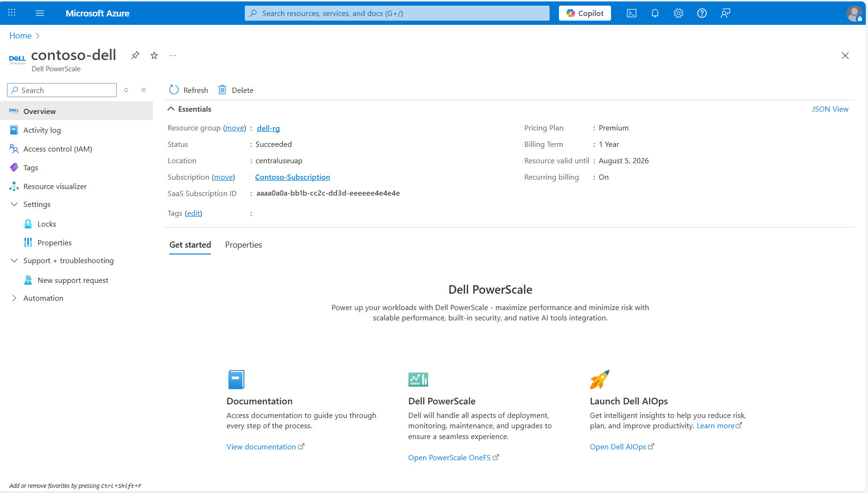The image size is (868, 493).
Task: Click the Refresh button label
Action: pos(196,90)
